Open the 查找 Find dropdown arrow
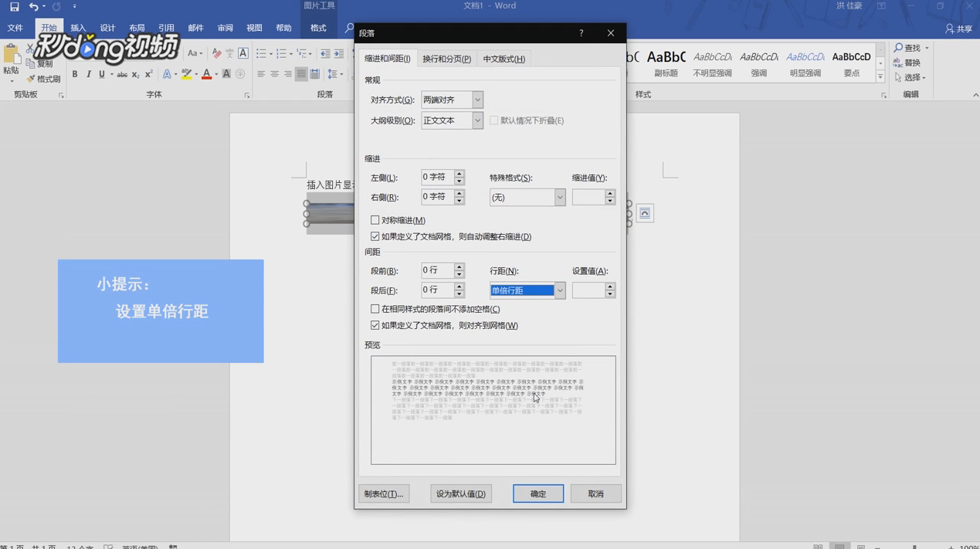Viewport: 980px width, 549px height. (x=927, y=48)
